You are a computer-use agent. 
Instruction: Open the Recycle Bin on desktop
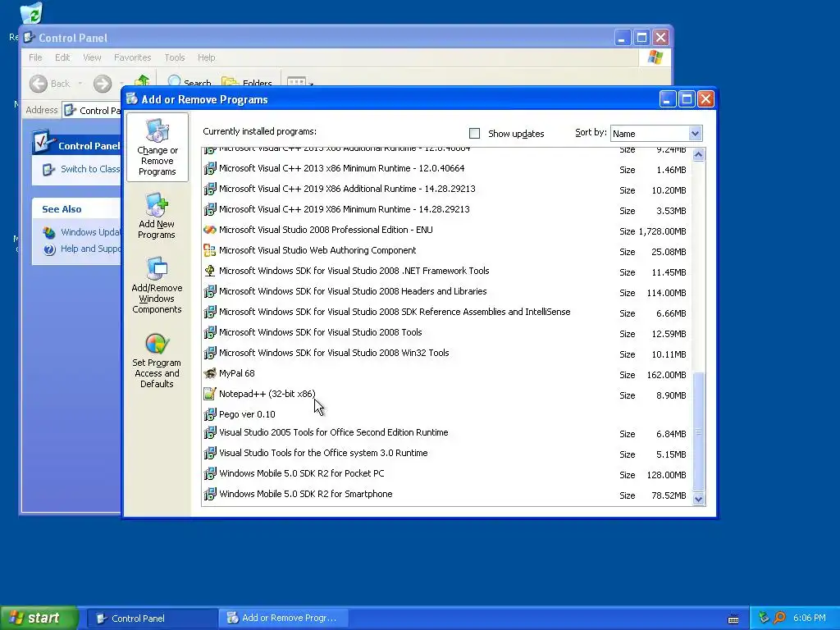(32, 13)
